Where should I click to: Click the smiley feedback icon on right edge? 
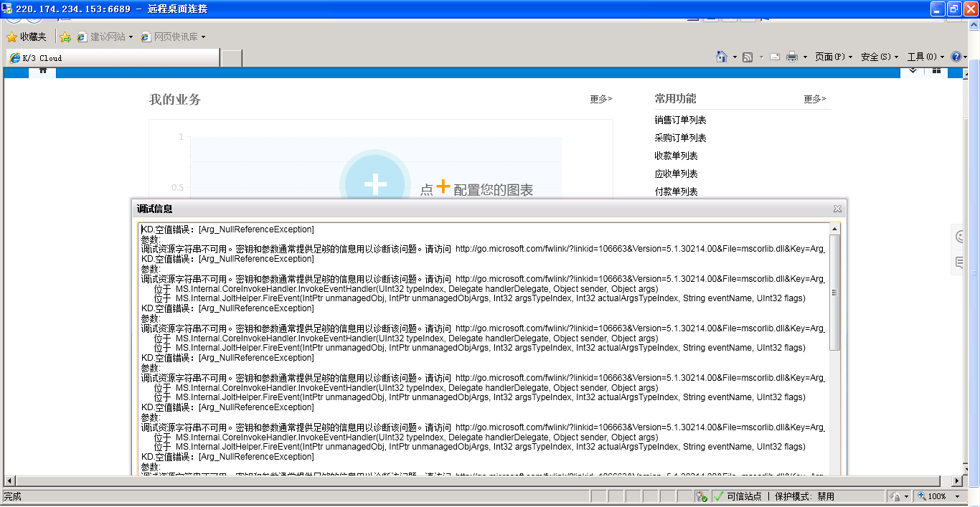click(961, 236)
